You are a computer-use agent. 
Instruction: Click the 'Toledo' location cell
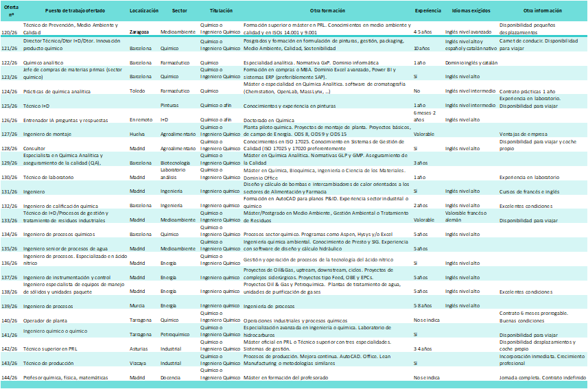pyautogui.click(x=139, y=91)
